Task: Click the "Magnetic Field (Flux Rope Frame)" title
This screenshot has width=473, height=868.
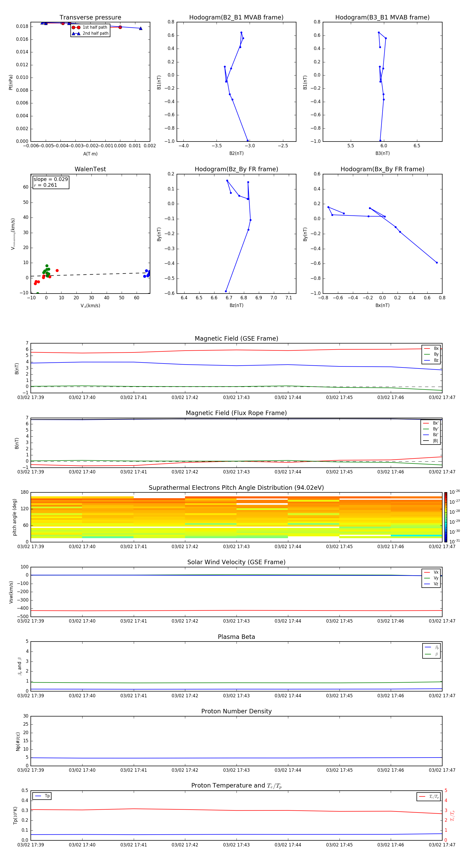Action: (x=236, y=413)
